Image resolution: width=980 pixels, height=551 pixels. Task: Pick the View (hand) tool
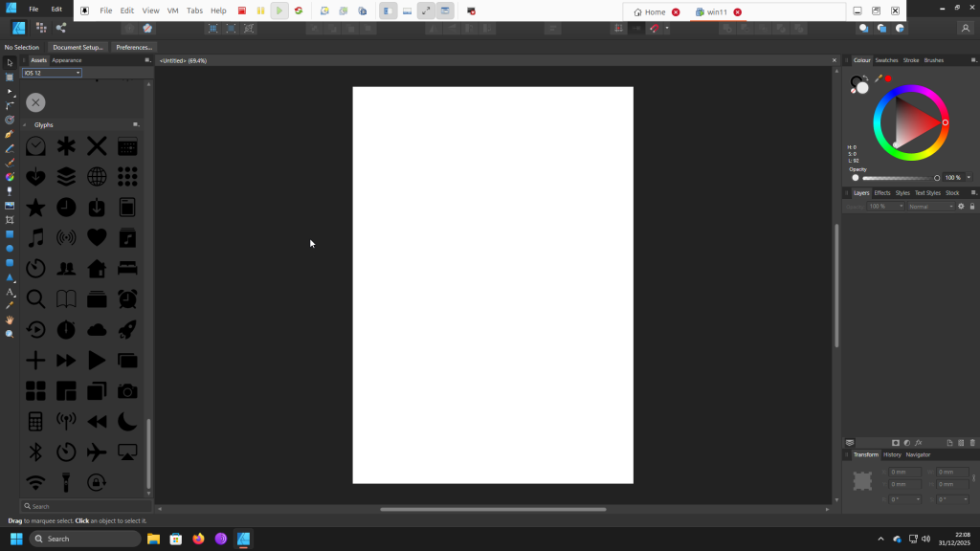10,320
